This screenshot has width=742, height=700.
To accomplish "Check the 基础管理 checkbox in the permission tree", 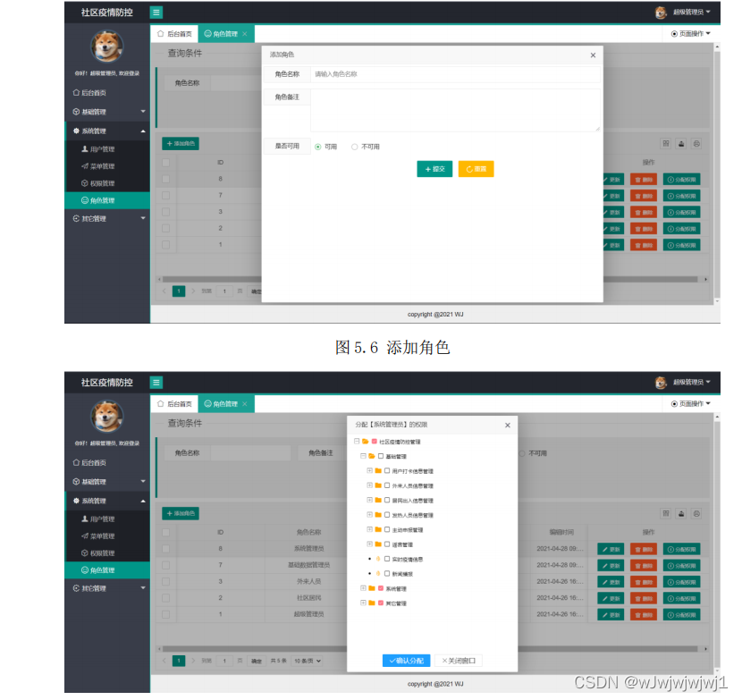I will (x=380, y=455).
